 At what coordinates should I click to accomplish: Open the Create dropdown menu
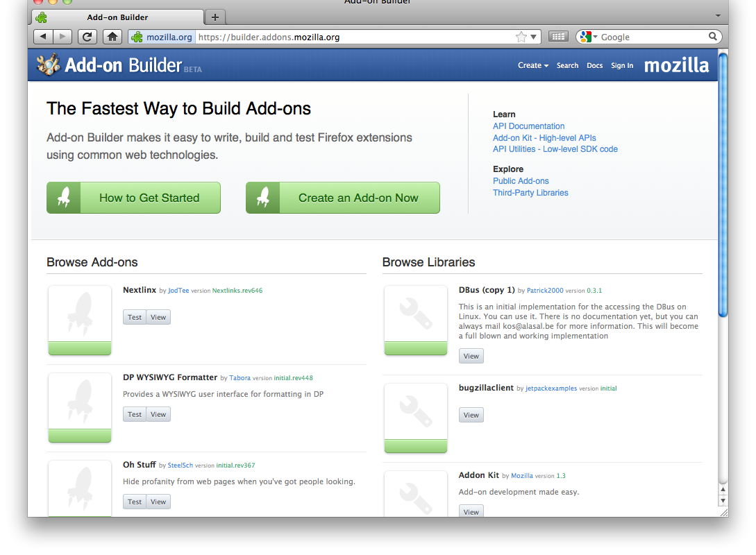pos(532,65)
